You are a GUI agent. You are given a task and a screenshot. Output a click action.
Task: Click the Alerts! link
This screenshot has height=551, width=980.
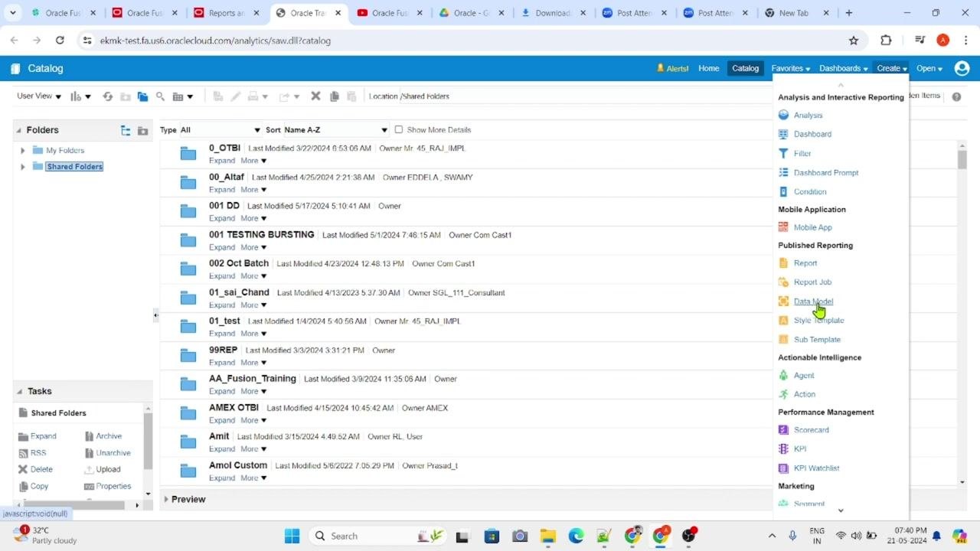point(673,68)
